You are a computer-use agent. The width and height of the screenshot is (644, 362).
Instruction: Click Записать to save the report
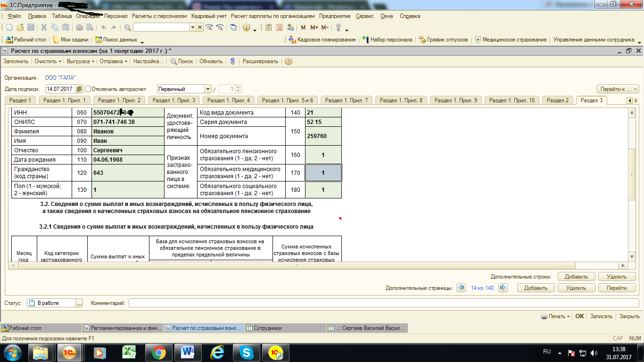click(x=601, y=316)
